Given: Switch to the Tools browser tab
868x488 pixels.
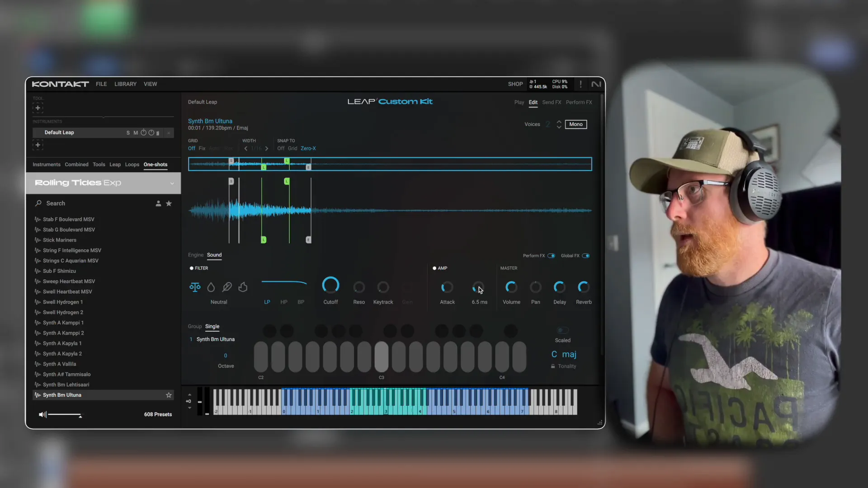Looking at the screenshot, I should point(99,164).
